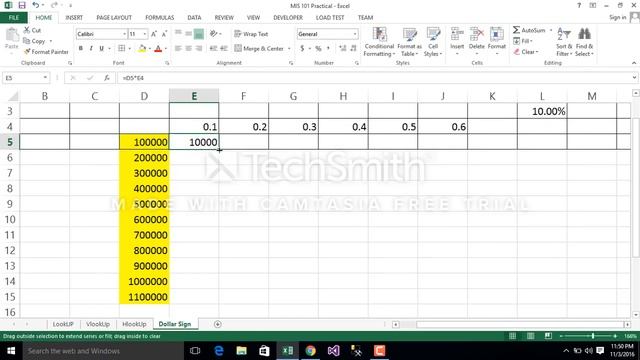Open Format as Table gallery
Screen dimensions: 640x360
(x=409, y=42)
